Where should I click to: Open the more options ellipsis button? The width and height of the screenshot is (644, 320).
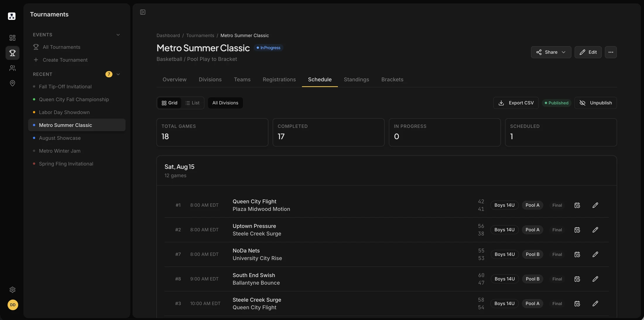pos(611,52)
